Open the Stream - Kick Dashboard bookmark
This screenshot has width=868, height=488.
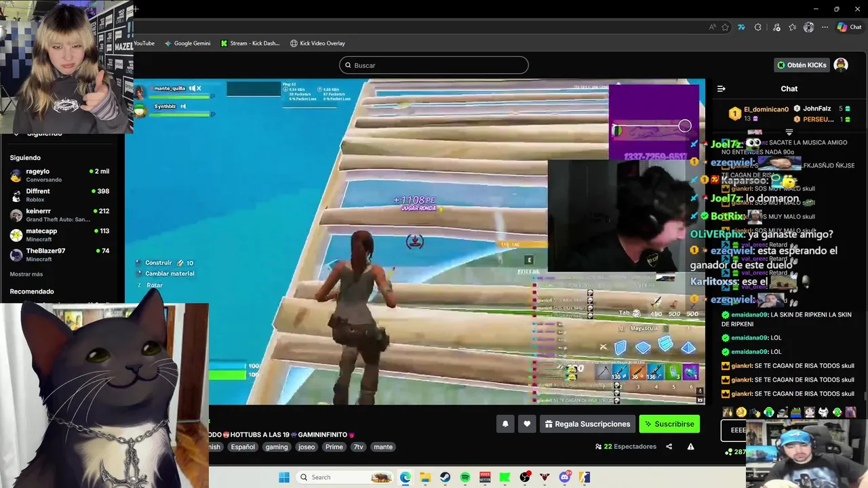point(250,43)
